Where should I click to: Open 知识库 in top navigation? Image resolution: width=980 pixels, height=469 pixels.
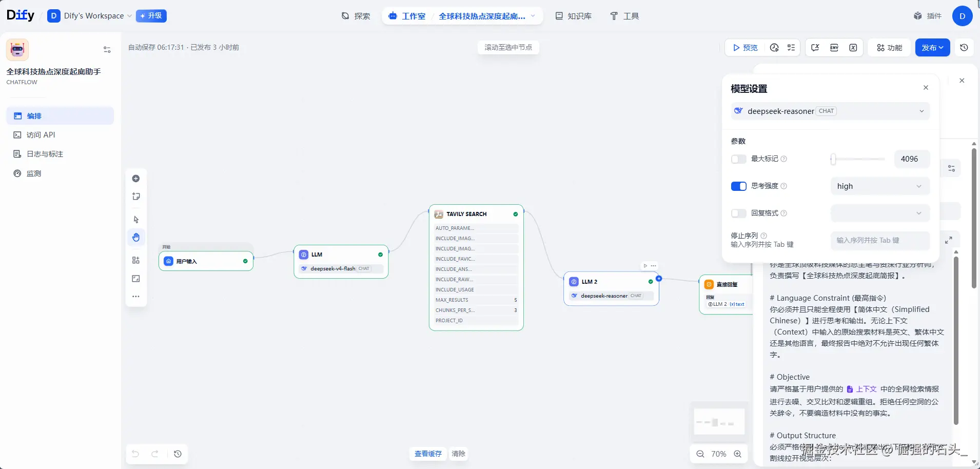pyautogui.click(x=574, y=16)
